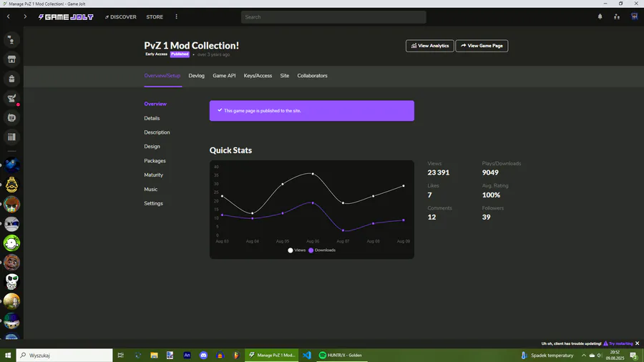Viewport: 644px width, 362px height.
Task: Open the backpack icon in left sidebar
Action: (x=11, y=79)
